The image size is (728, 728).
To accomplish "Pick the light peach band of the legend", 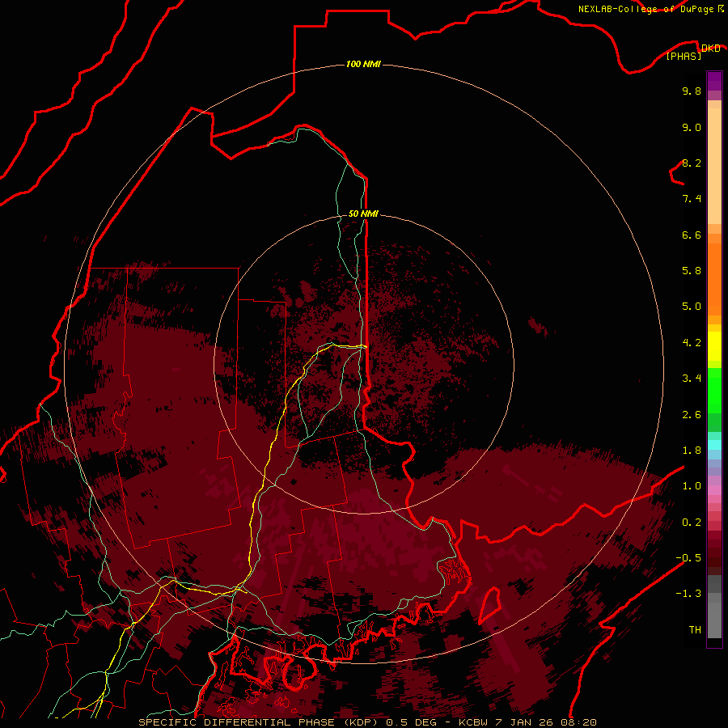I will tap(714, 166).
